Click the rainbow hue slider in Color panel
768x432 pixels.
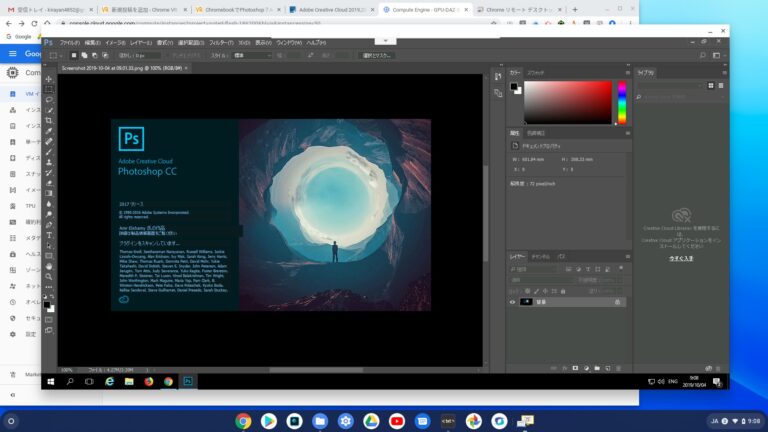tap(622, 102)
